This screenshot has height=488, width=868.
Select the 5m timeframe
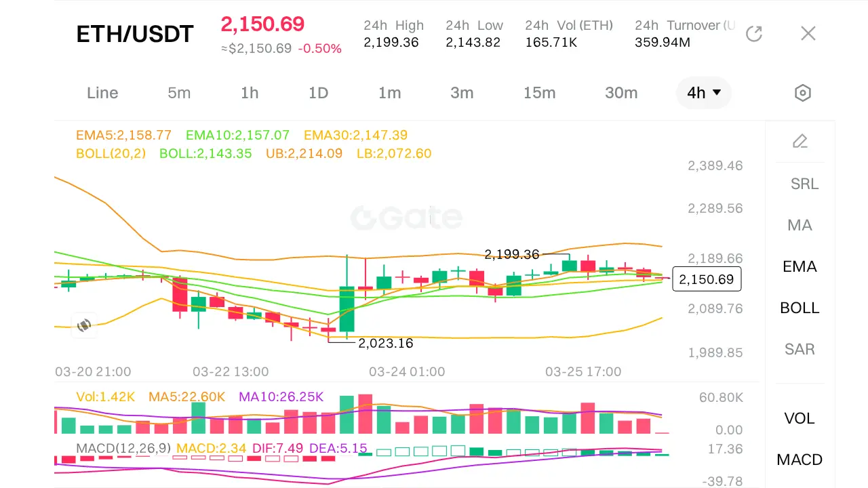point(179,93)
